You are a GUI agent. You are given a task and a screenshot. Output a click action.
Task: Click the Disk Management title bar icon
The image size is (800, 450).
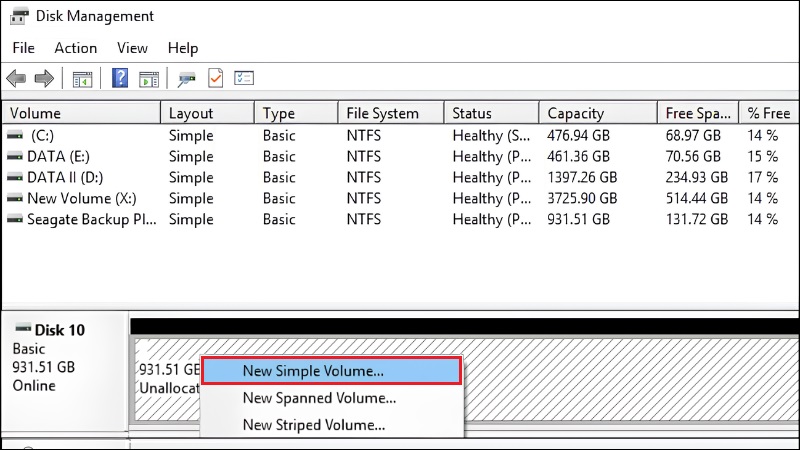(x=19, y=16)
